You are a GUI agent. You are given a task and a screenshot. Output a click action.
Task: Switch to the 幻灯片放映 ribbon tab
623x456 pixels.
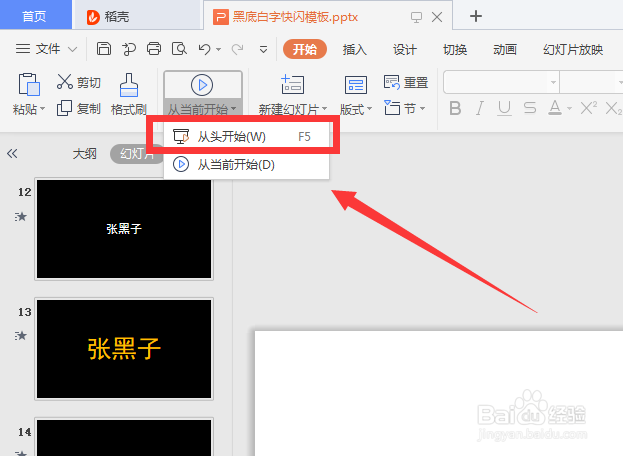(x=573, y=50)
